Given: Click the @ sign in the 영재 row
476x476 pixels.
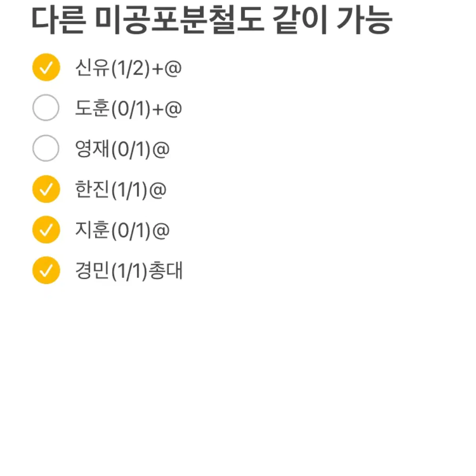Looking at the screenshot, I should tap(161, 150).
